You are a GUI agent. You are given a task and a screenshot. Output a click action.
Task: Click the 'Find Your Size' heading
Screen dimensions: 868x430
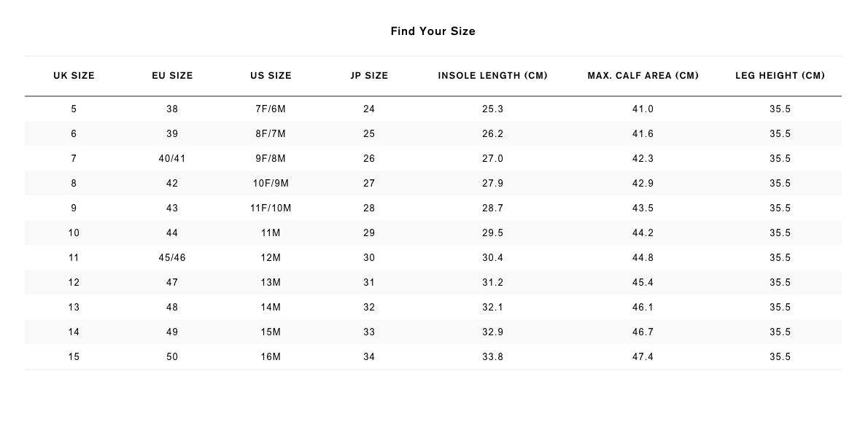[433, 31]
